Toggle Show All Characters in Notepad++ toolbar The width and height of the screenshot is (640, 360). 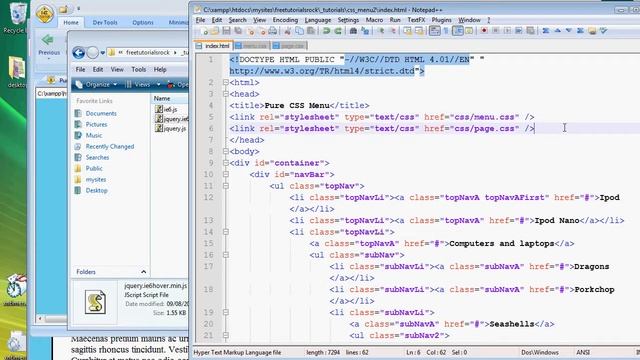click(x=446, y=31)
